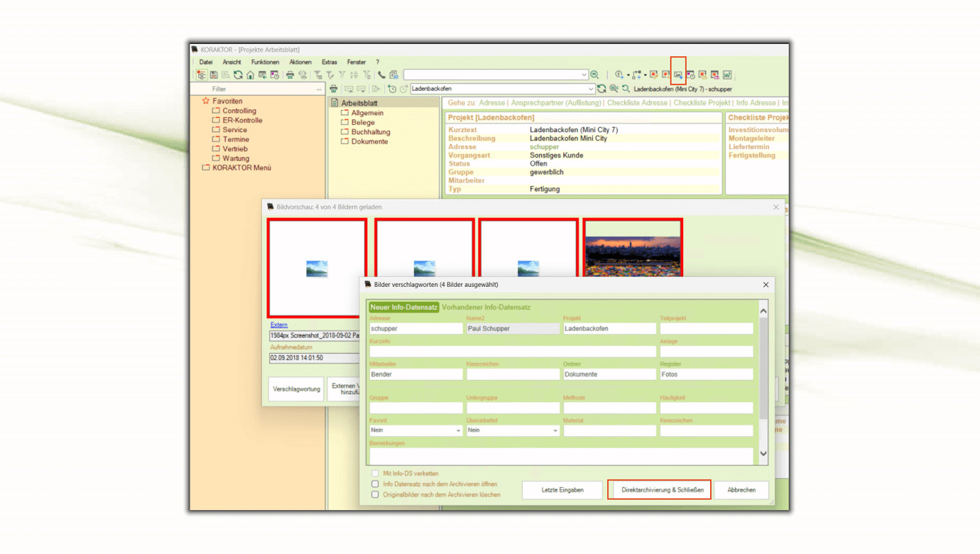
Task: Click the chart icon at the toolbar end
Action: (x=727, y=75)
